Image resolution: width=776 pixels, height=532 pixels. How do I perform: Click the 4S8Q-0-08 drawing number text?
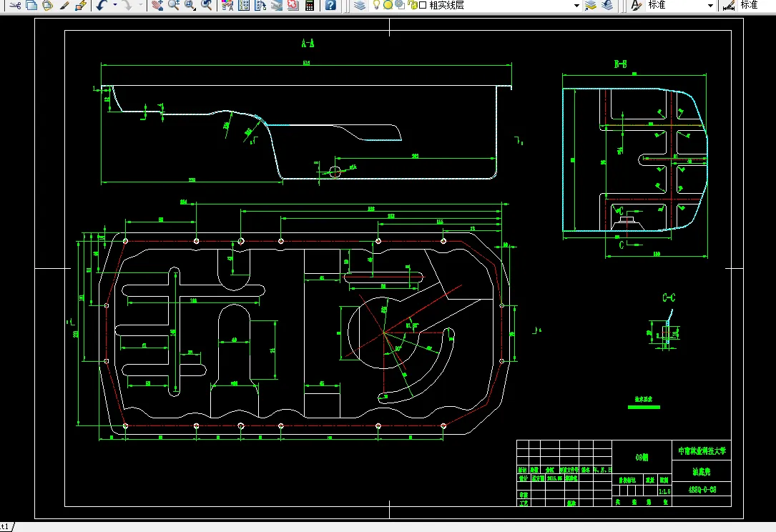pyautogui.click(x=702, y=490)
